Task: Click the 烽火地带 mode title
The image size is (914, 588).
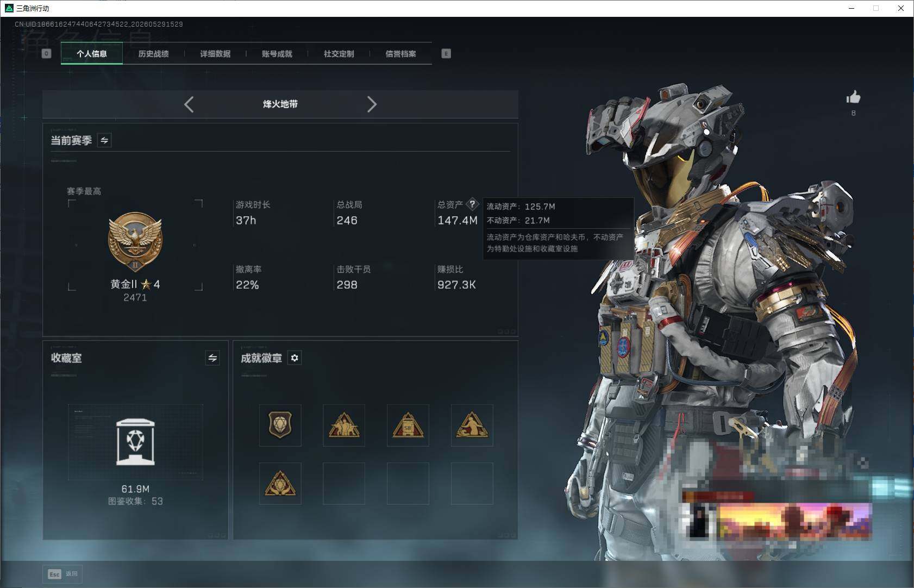Action: (280, 104)
